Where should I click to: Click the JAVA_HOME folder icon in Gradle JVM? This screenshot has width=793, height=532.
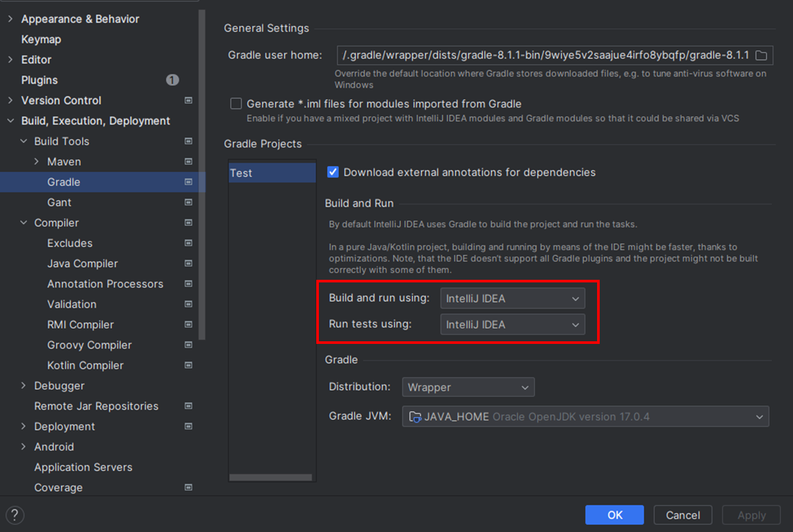415,417
